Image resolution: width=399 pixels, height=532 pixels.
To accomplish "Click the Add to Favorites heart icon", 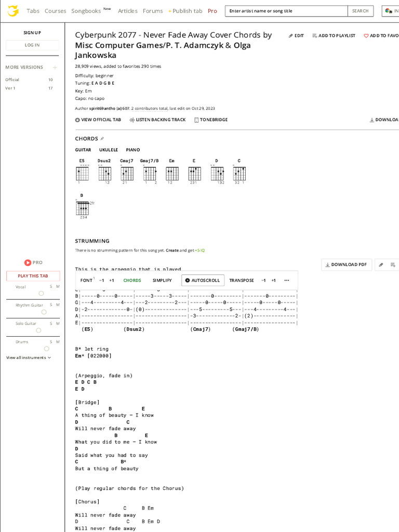I will coord(366,36).
